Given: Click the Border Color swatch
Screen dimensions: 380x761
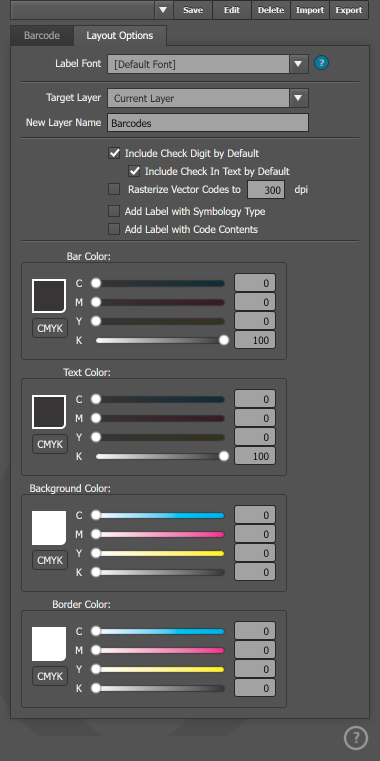Looking at the screenshot, I should click(x=49, y=644).
